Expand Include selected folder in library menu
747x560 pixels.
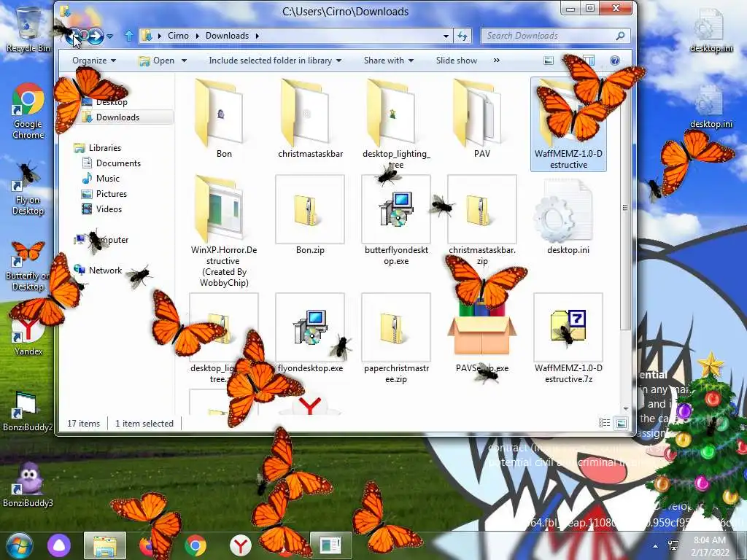(275, 61)
